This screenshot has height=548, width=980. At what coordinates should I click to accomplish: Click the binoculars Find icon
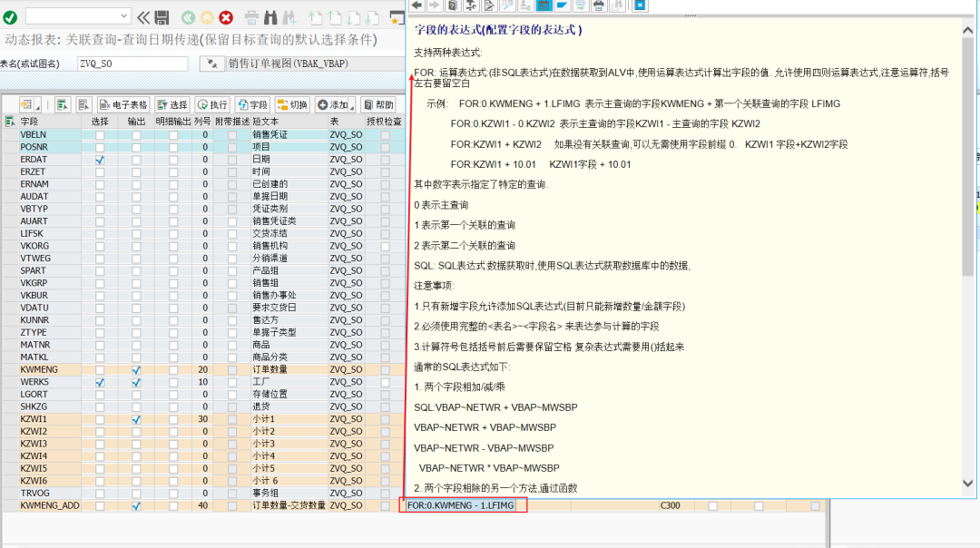click(270, 18)
